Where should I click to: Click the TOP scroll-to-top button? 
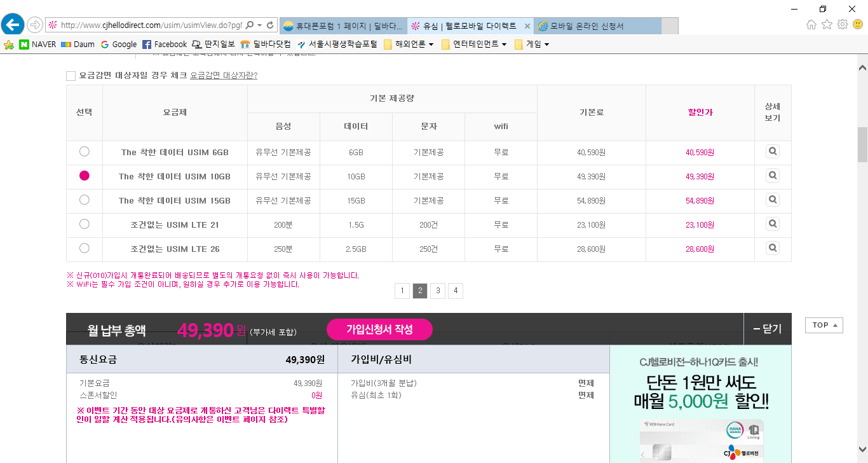click(824, 325)
